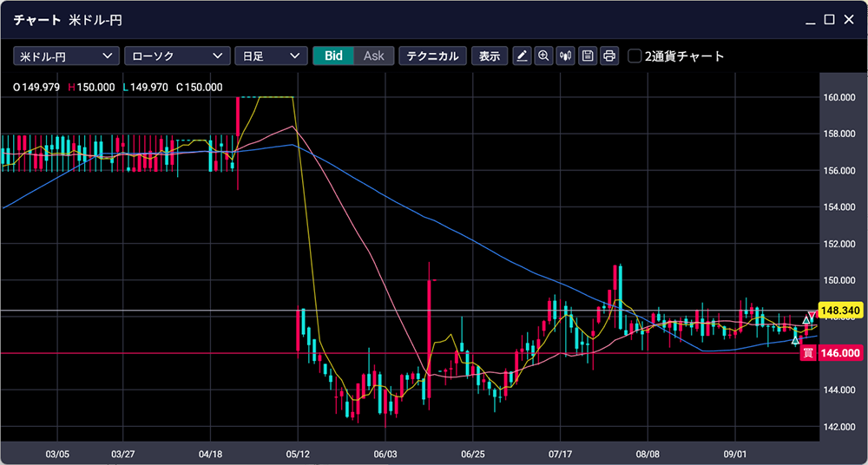The image size is (868, 465).
Task: Click the magnifier zoom-in icon
Action: (544, 56)
